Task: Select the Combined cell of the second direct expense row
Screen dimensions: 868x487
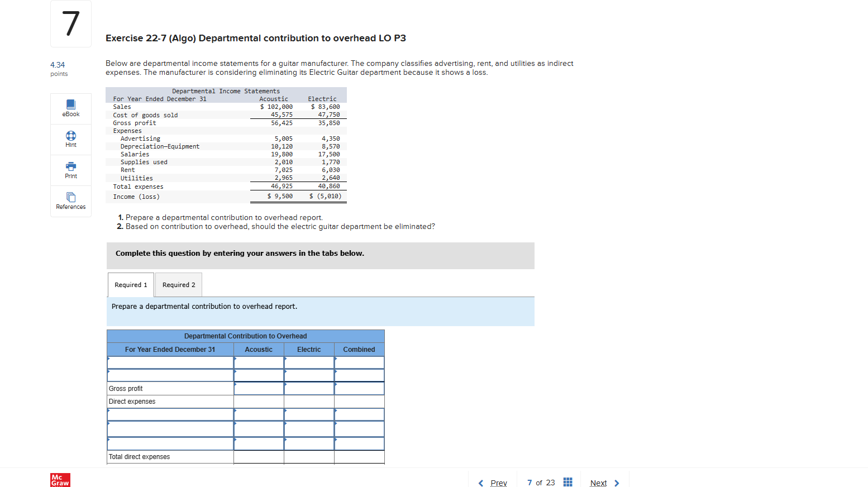Action: 360,428
